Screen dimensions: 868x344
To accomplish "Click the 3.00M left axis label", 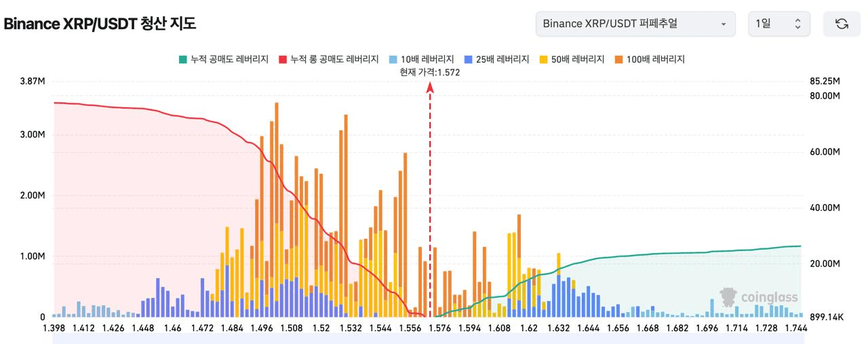I will [x=33, y=134].
